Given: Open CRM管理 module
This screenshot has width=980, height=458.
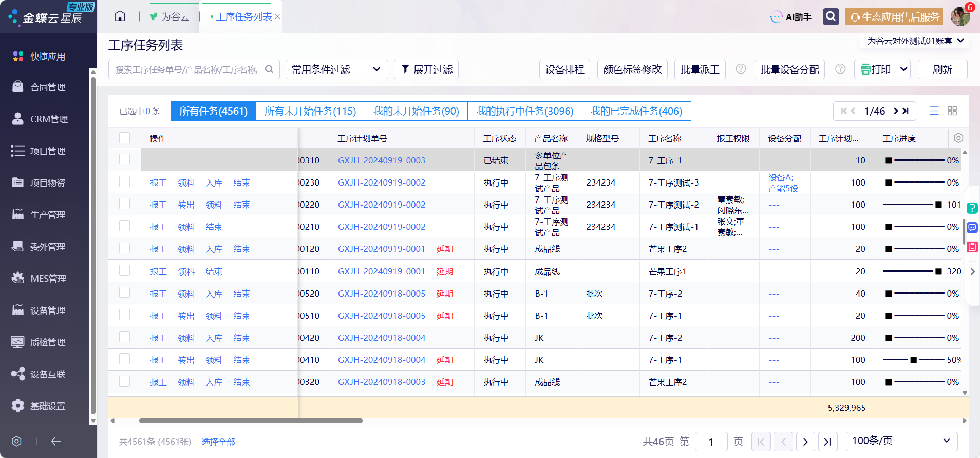Looking at the screenshot, I should click(x=48, y=119).
